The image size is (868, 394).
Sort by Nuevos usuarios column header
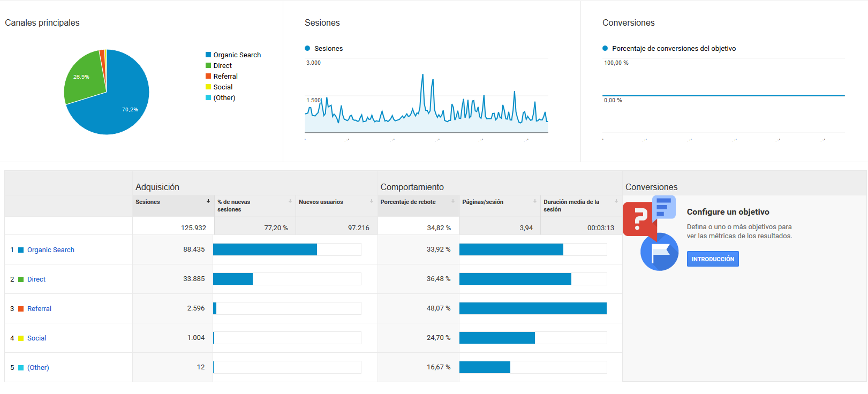pos(336,206)
